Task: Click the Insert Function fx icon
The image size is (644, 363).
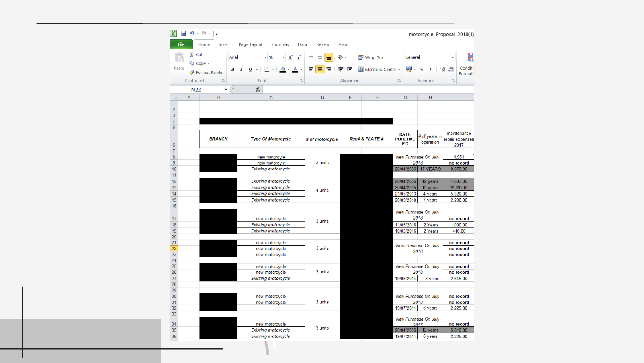Action: click(x=258, y=90)
